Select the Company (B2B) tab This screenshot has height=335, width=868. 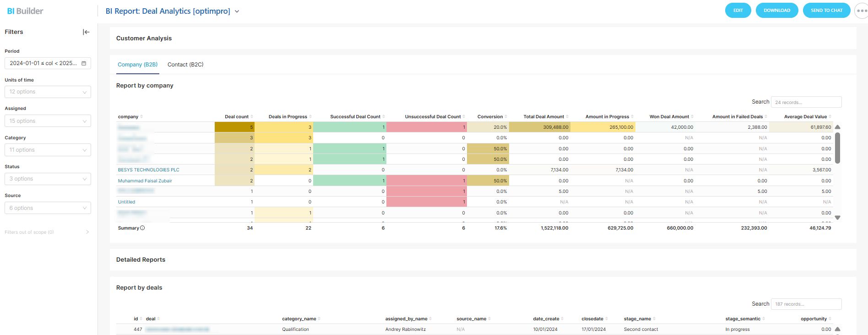pyautogui.click(x=137, y=65)
